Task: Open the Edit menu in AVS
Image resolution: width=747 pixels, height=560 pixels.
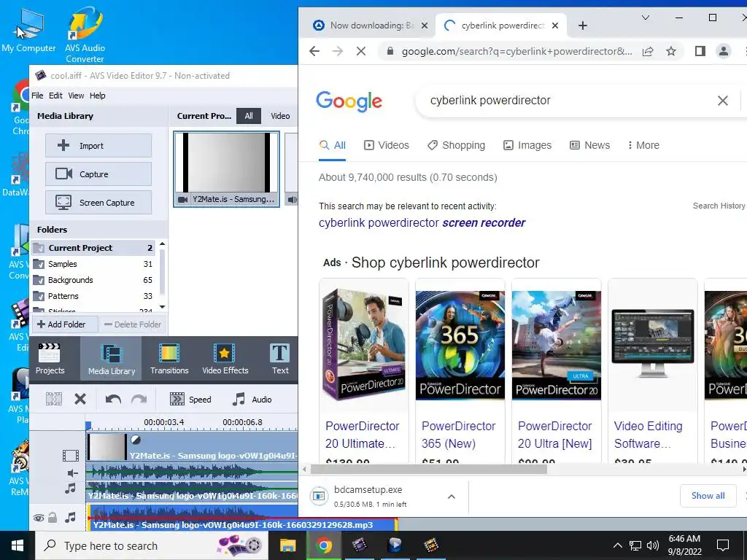Action: 55,96
